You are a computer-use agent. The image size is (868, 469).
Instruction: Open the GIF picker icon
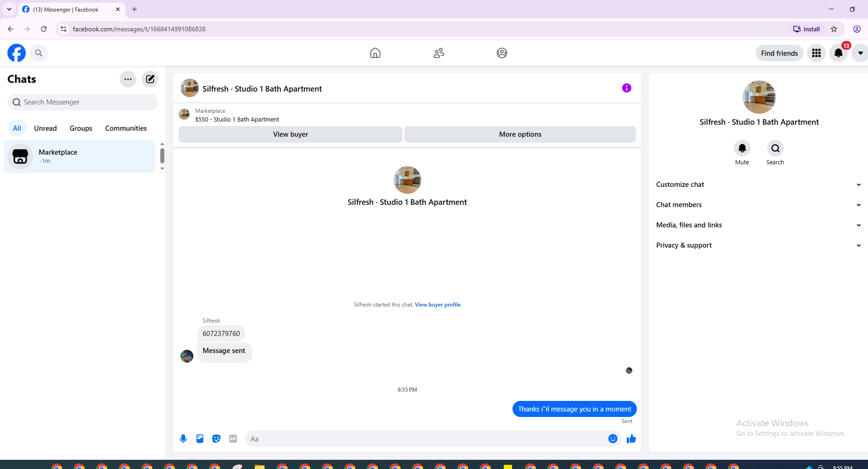pyautogui.click(x=233, y=439)
